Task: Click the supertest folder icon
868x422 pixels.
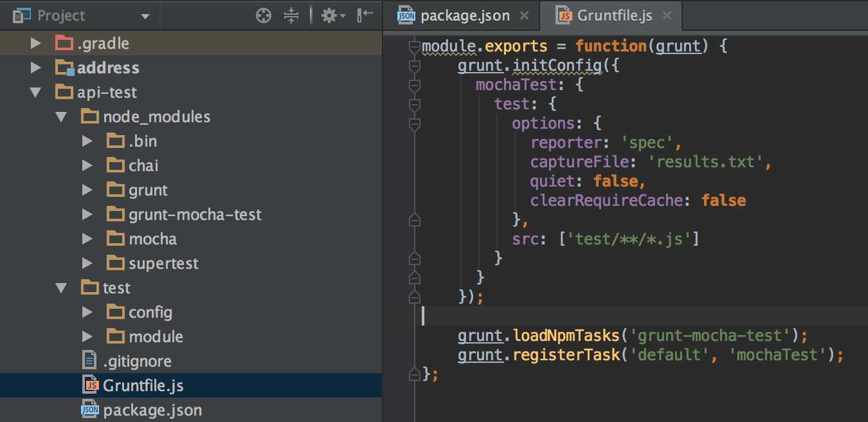Action: (x=116, y=264)
